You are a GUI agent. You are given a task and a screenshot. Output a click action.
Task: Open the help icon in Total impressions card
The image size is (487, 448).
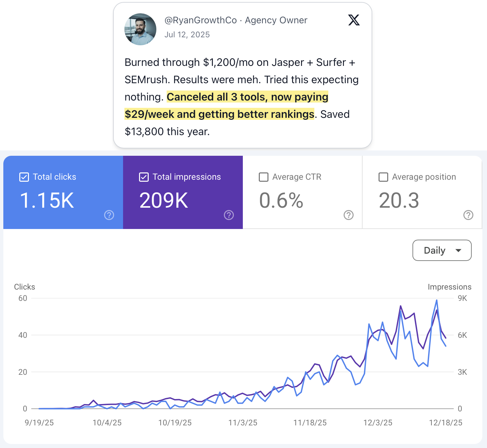[229, 215]
